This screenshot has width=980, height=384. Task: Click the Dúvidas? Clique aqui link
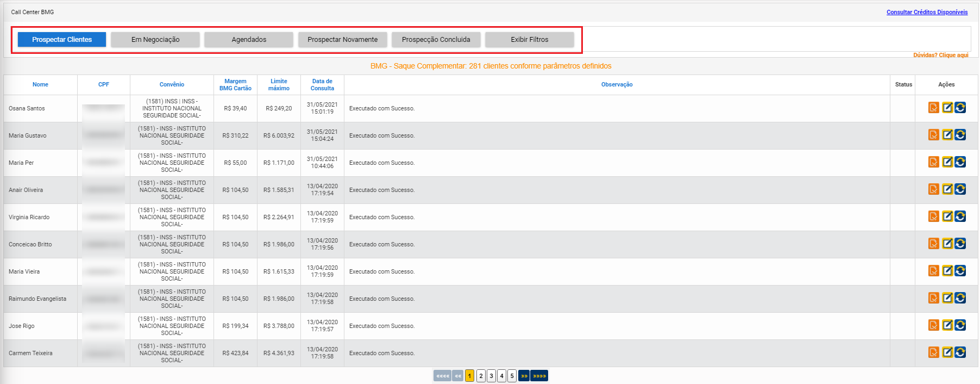(x=941, y=55)
